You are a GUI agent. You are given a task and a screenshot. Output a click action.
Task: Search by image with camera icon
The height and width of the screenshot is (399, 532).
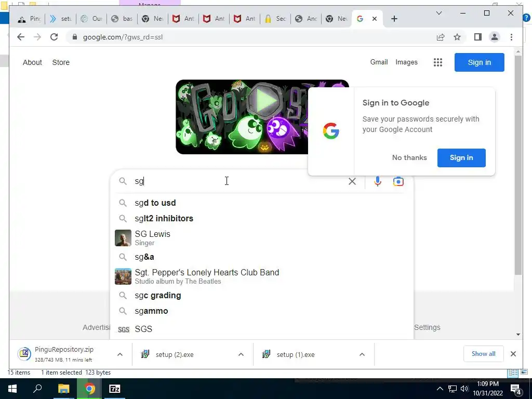click(x=398, y=181)
